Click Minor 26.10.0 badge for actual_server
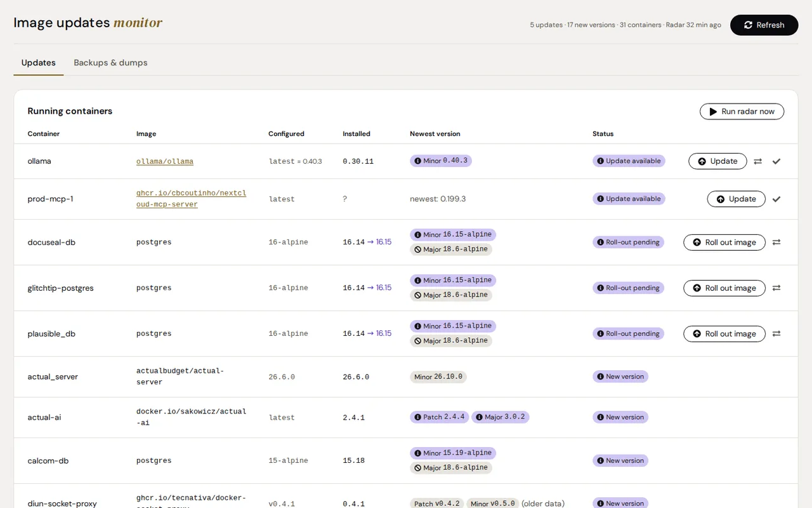This screenshot has height=508, width=812. point(438,377)
